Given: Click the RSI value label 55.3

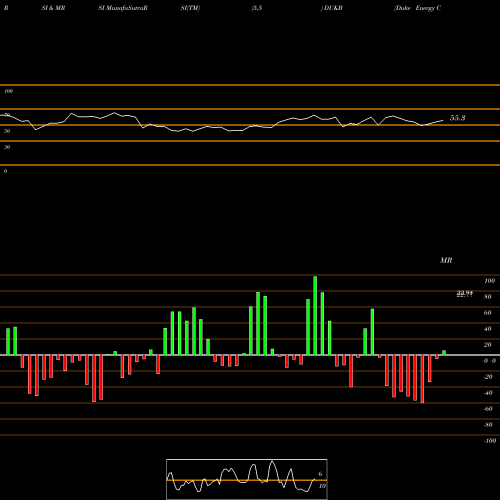Looking at the screenshot, I should pos(457,118).
